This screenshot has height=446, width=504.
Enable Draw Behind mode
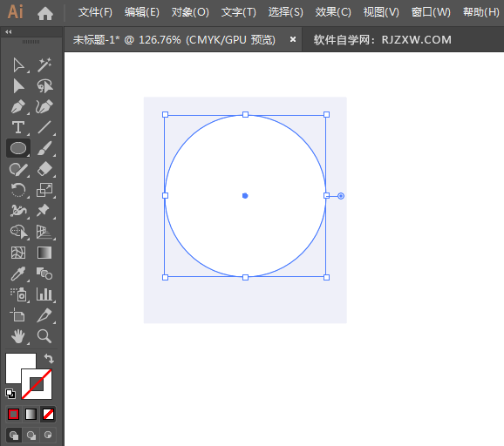click(x=31, y=435)
